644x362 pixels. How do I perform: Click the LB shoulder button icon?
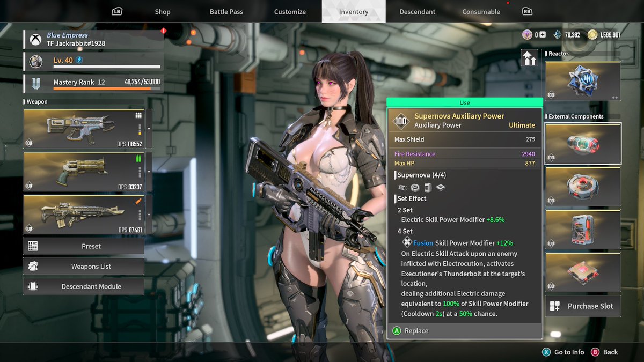pyautogui.click(x=117, y=11)
